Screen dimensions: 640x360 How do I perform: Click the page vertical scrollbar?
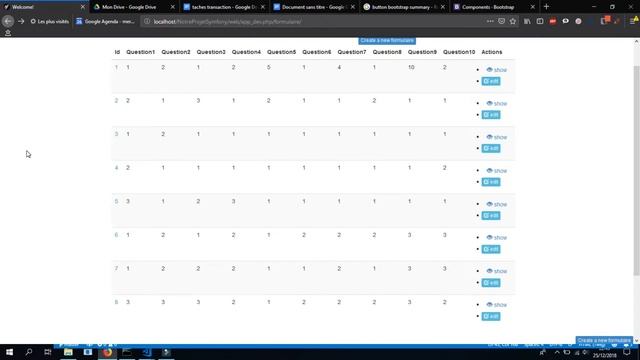[x=636, y=170]
